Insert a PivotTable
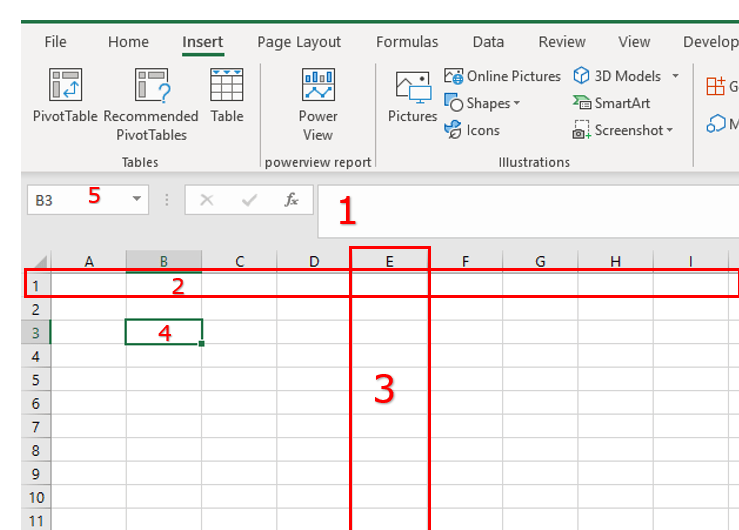Screen dimensions: 739x530 [x=65, y=96]
